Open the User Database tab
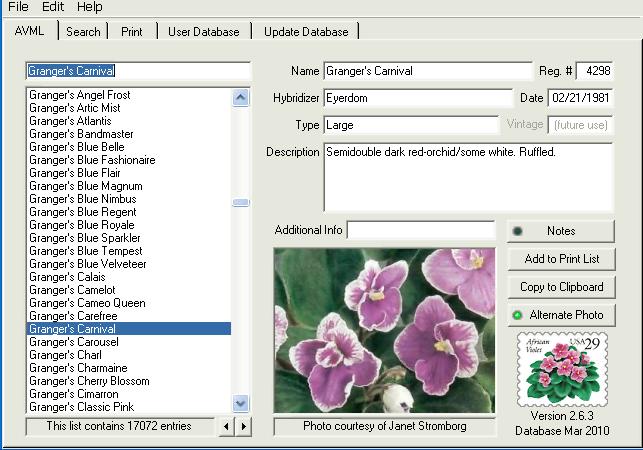 (x=204, y=32)
